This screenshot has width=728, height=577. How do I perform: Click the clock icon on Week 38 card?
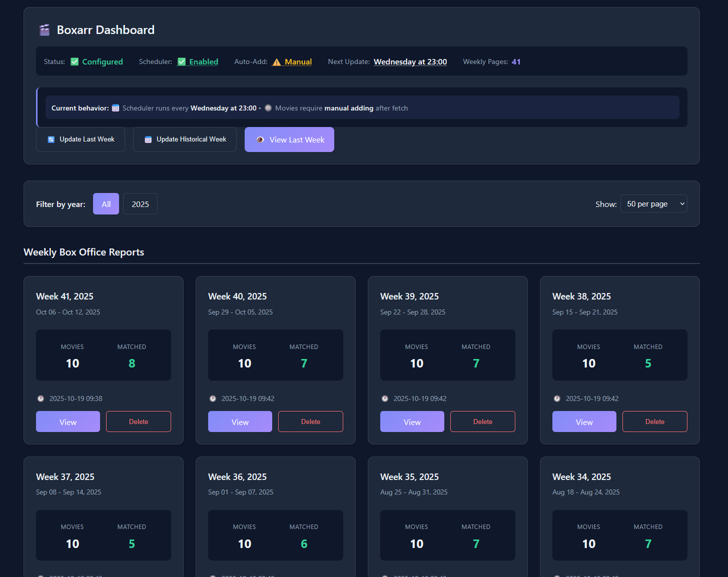(557, 398)
